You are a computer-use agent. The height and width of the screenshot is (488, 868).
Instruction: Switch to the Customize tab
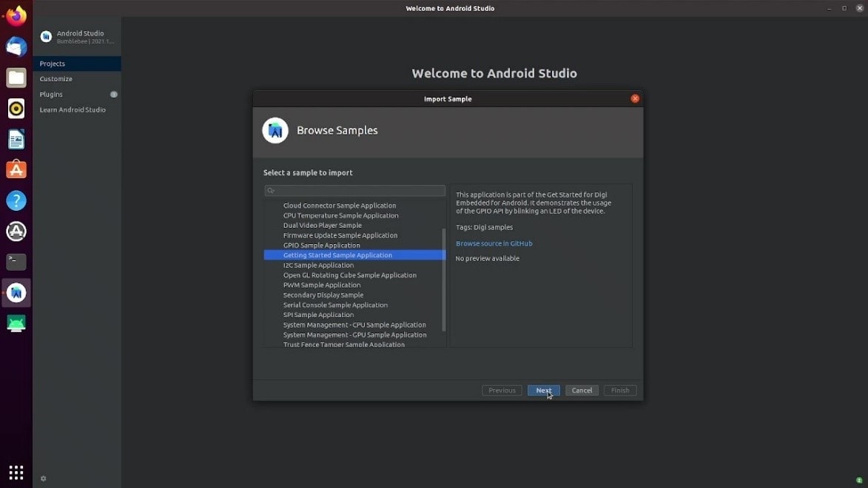56,79
